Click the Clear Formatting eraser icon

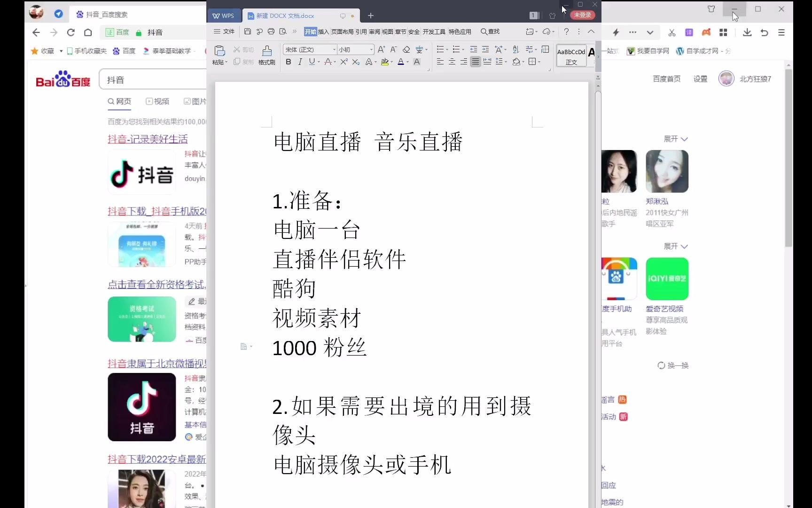406,49
